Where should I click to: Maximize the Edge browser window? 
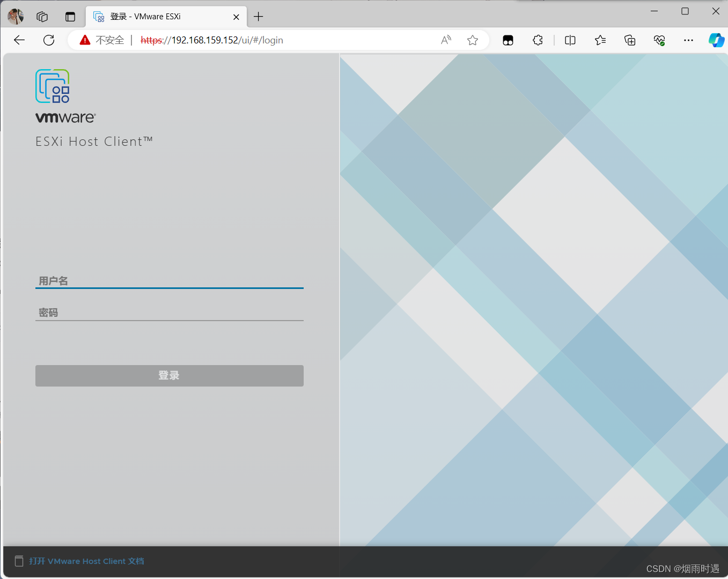[x=685, y=11]
